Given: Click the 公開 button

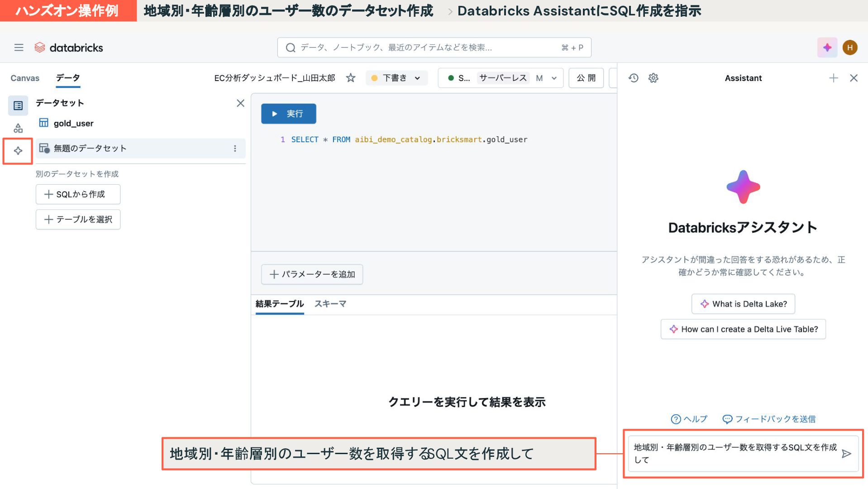Looking at the screenshot, I should coord(586,78).
